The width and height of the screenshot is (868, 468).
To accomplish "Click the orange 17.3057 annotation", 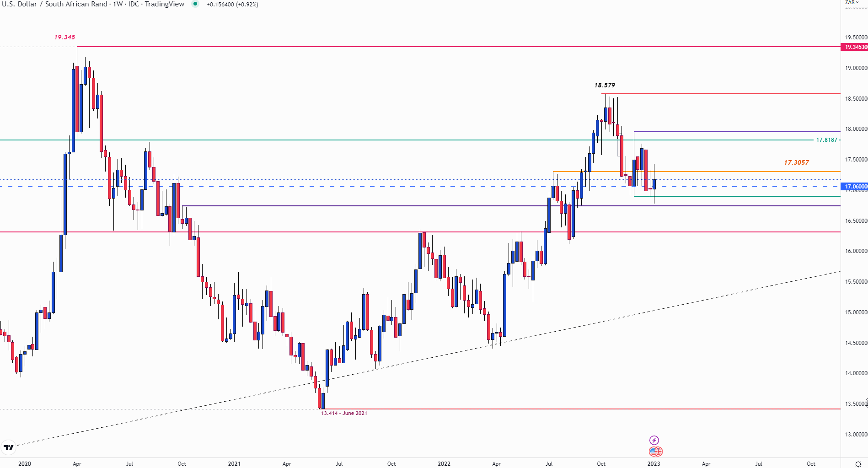I will click(x=796, y=162).
